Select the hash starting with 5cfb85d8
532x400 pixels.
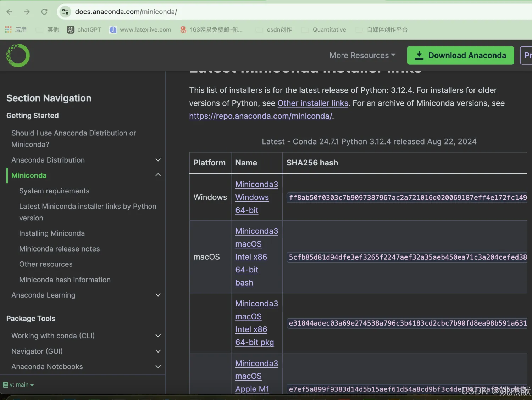click(407, 257)
